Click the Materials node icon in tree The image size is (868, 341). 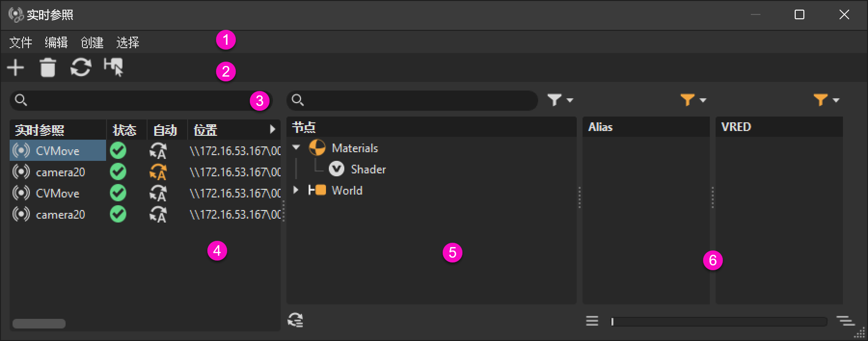point(317,148)
